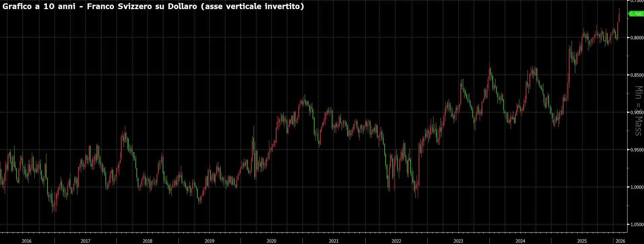Click the chart title Grafico a 10 anni
644x244 pixels.
point(39,6)
